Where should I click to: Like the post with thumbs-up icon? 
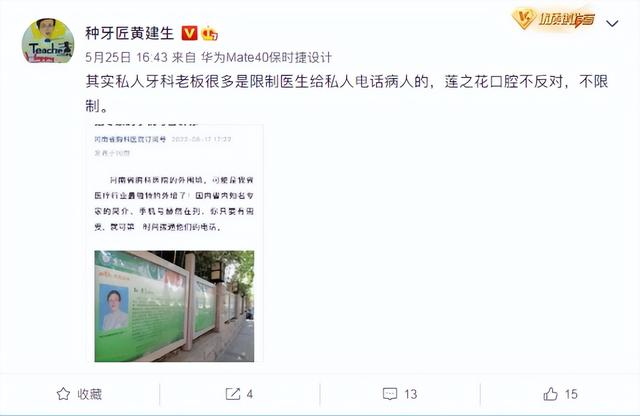551,394
